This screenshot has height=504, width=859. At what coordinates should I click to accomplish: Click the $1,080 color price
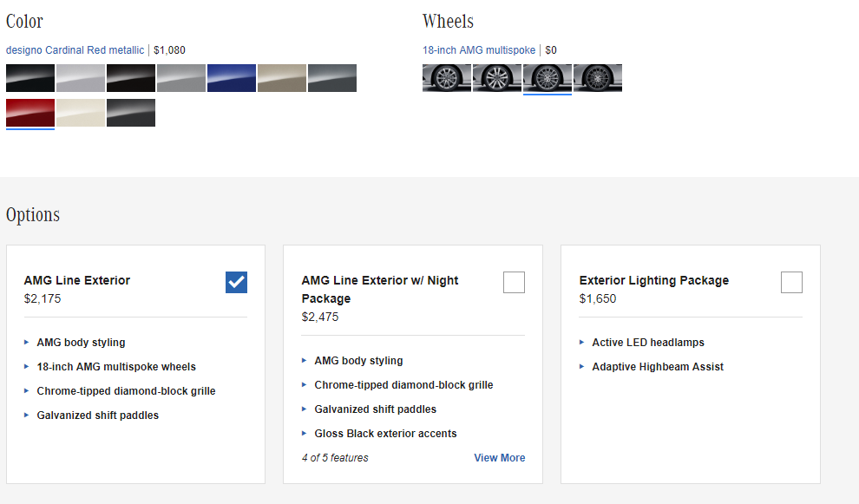(x=169, y=49)
